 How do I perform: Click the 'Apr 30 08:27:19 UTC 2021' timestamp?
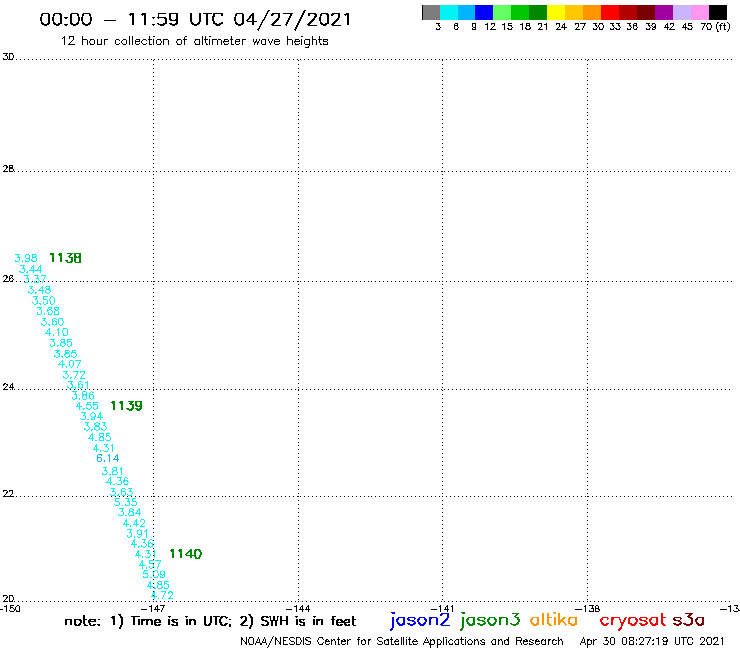[651, 641]
